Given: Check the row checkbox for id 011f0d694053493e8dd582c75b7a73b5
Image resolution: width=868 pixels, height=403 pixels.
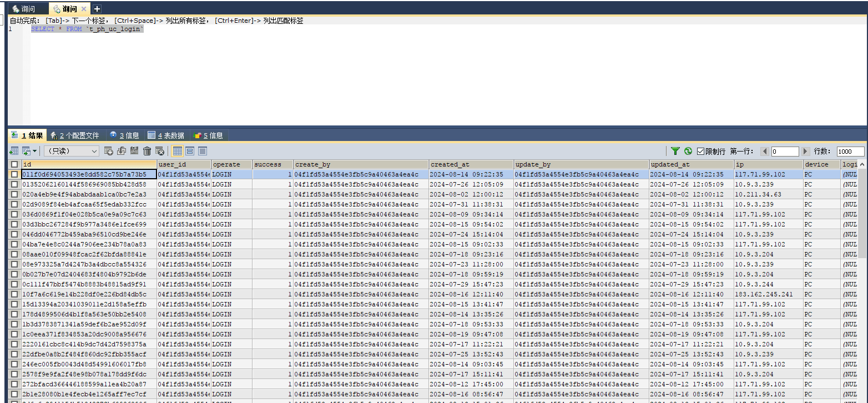Looking at the screenshot, I should click(14, 174).
